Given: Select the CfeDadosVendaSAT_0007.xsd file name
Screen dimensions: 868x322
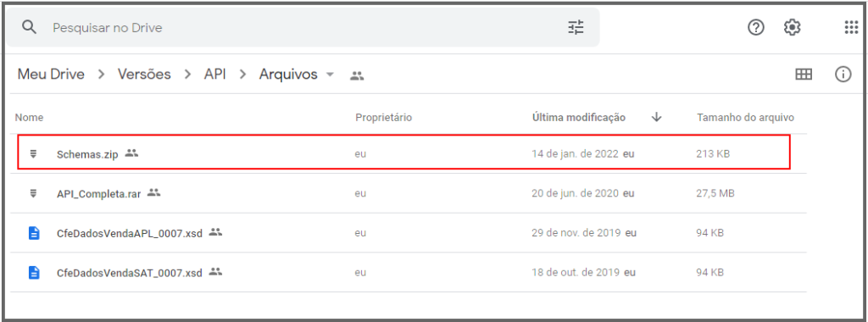Looking at the screenshot, I should coord(130,273).
